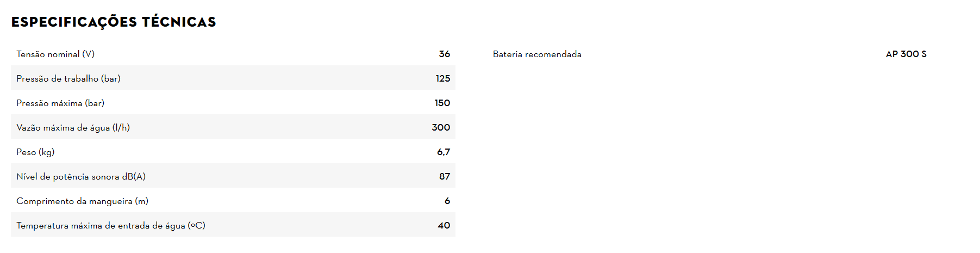Click the water temperature value 40
The image size is (980, 253).
(444, 225)
